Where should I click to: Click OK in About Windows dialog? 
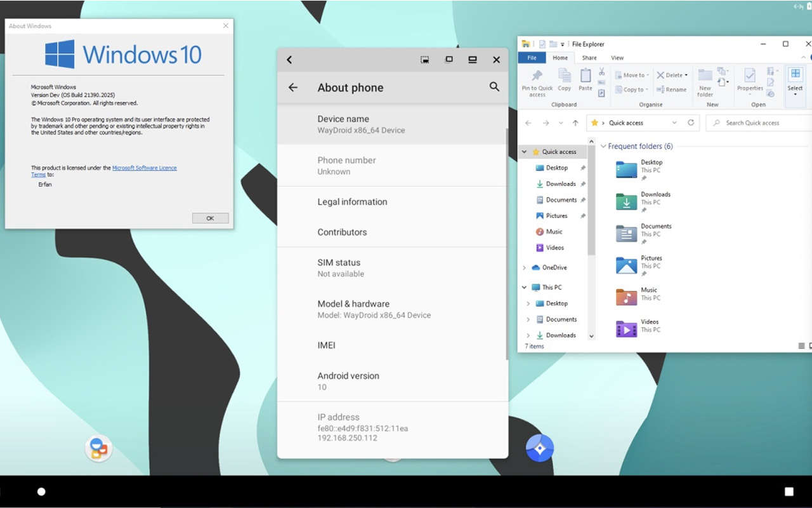(x=210, y=218)
